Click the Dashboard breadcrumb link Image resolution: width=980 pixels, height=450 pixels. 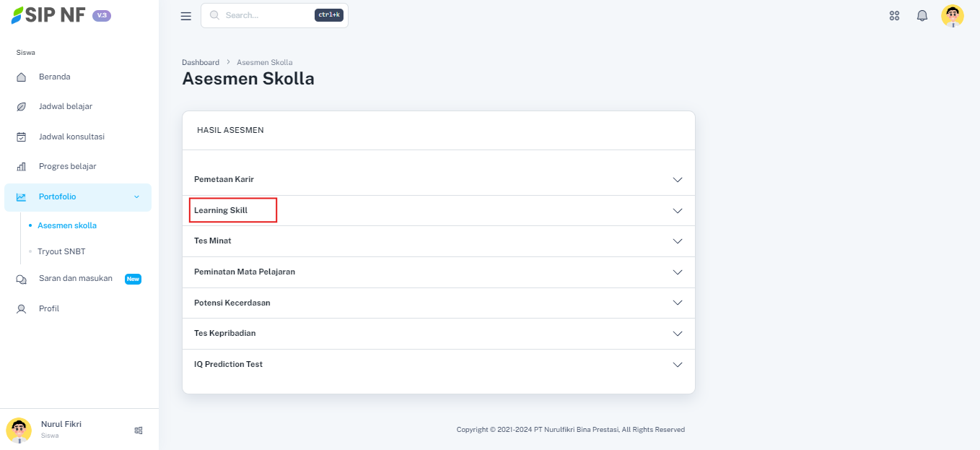click(x=201, y=63)
